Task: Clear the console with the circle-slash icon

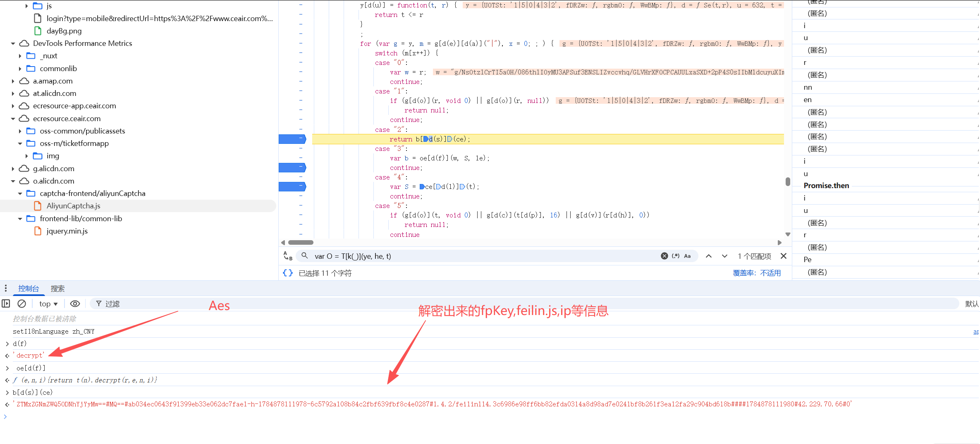Action: click(22, 304)
